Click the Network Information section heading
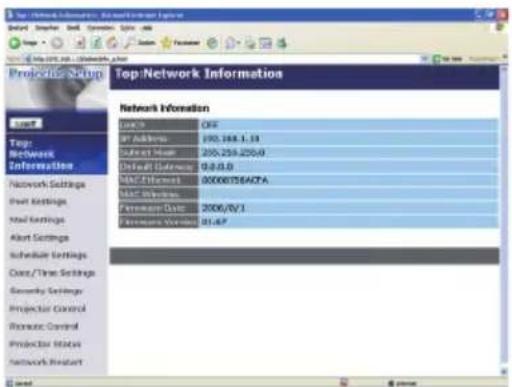512x387 pixels. pos(165,108)
